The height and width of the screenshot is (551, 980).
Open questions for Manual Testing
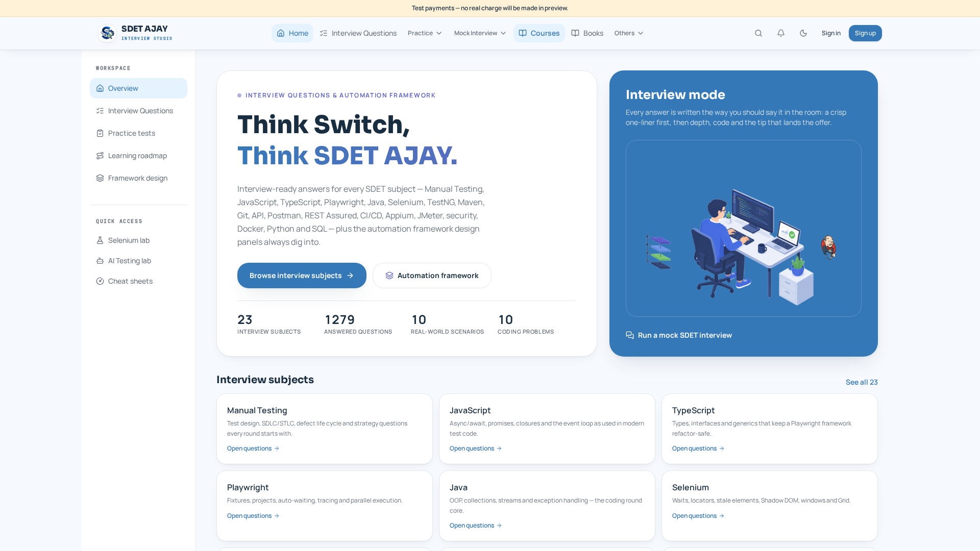(x=253, y=448)
